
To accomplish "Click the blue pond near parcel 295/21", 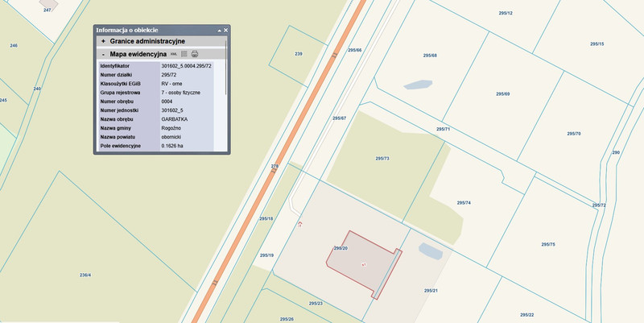I will (431, 252).
